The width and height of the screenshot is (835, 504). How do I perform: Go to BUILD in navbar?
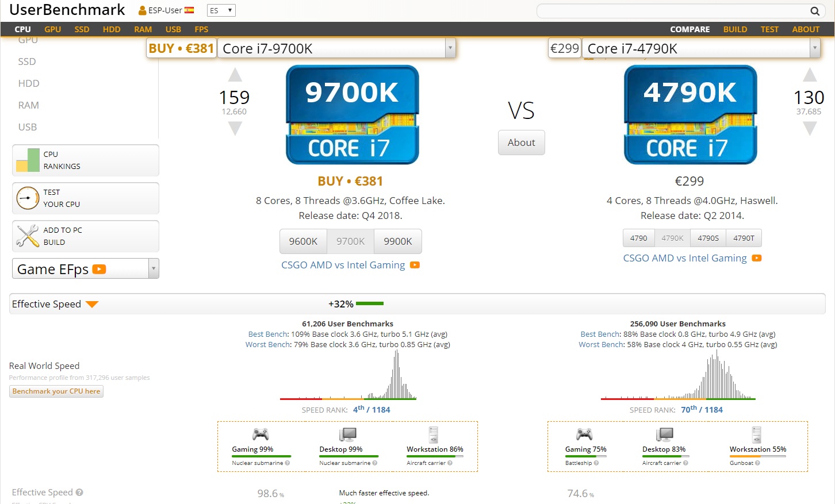point(736,29)
